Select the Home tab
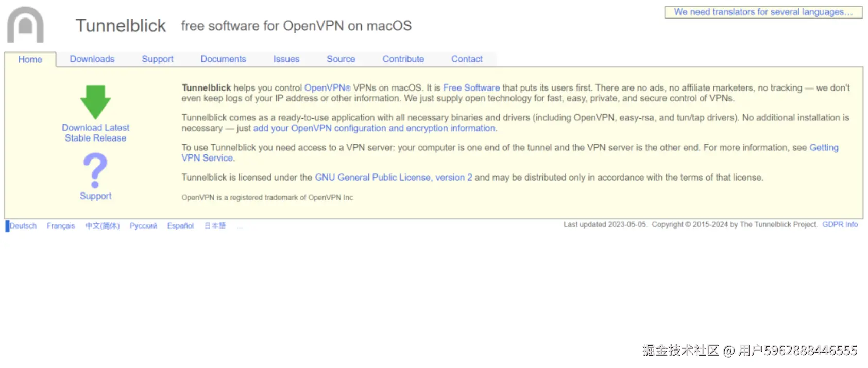Viewport: 868px width, 368px height. click(x=30, y=59)
